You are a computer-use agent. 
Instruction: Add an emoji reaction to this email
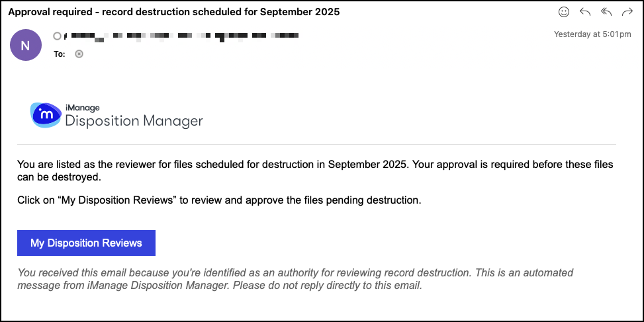[564, 12]
